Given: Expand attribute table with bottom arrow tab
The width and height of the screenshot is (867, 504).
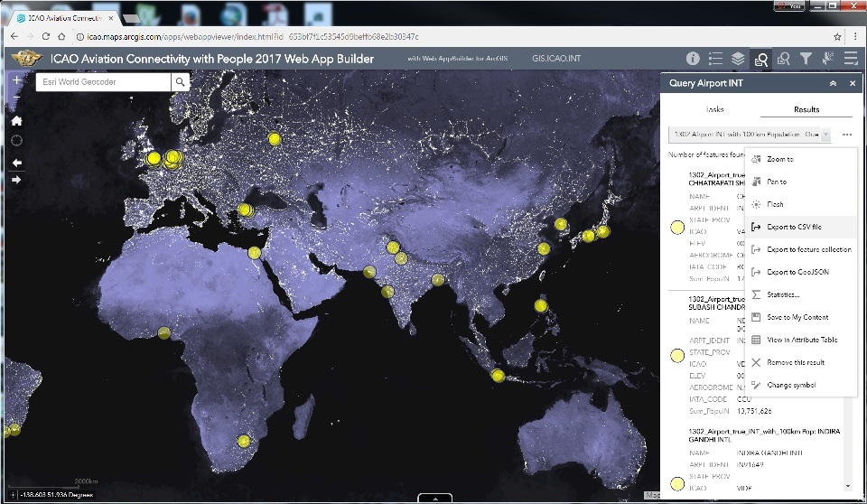Looking at the screenshot, I should (435, 498).
